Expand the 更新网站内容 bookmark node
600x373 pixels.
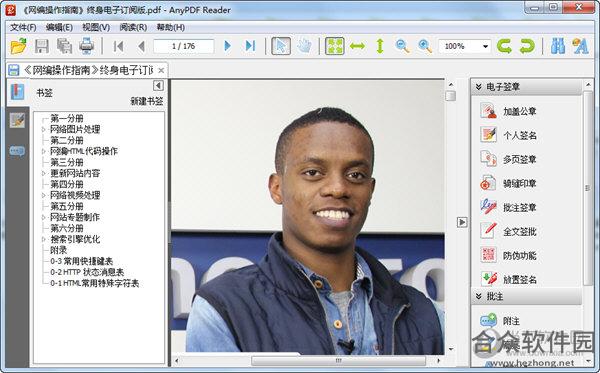click(x=43, y=173)
